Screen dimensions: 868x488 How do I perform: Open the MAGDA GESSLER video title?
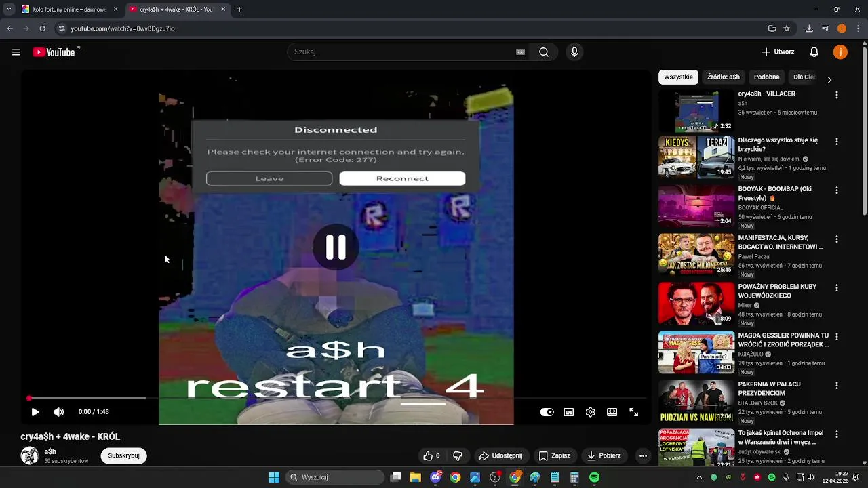(x=783, y=340)
